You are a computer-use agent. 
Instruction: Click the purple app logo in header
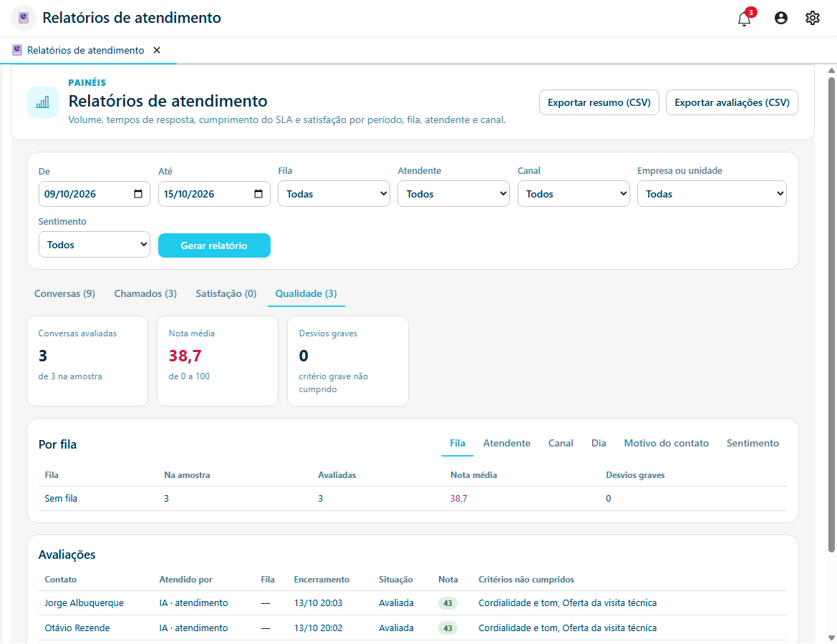[x=24, y=18]
